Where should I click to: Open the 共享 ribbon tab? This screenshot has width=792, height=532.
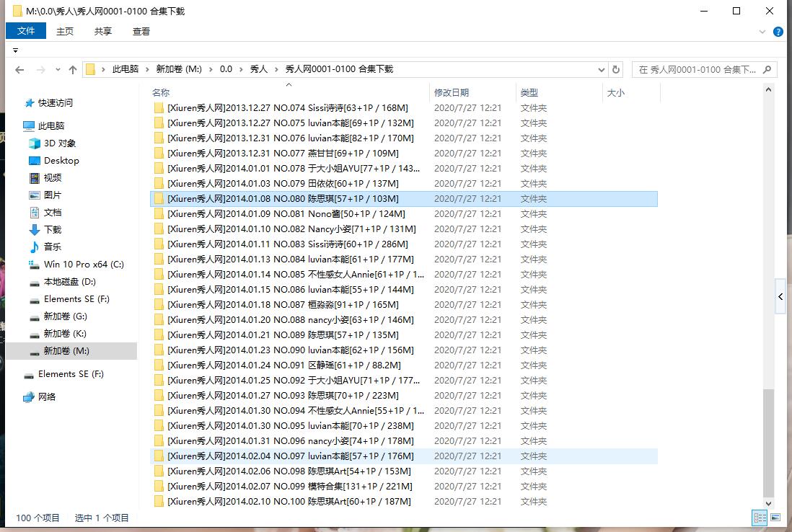(103, 31)
